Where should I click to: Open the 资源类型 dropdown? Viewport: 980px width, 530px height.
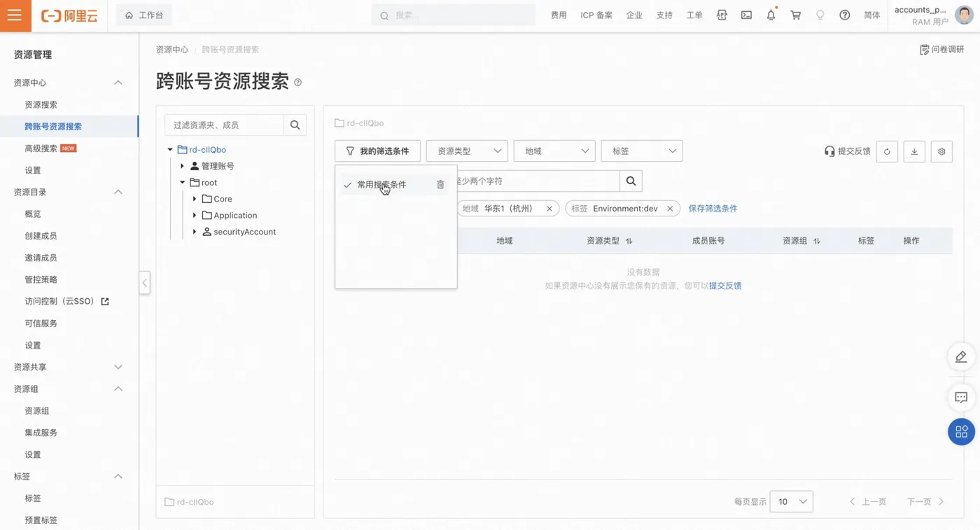pyautogui.click(x=467, y=151)
